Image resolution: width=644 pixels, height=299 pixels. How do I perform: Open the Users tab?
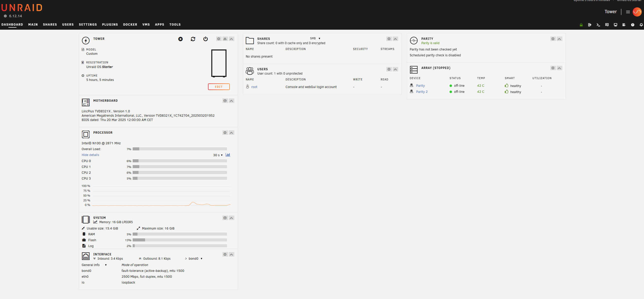[68, 25]
